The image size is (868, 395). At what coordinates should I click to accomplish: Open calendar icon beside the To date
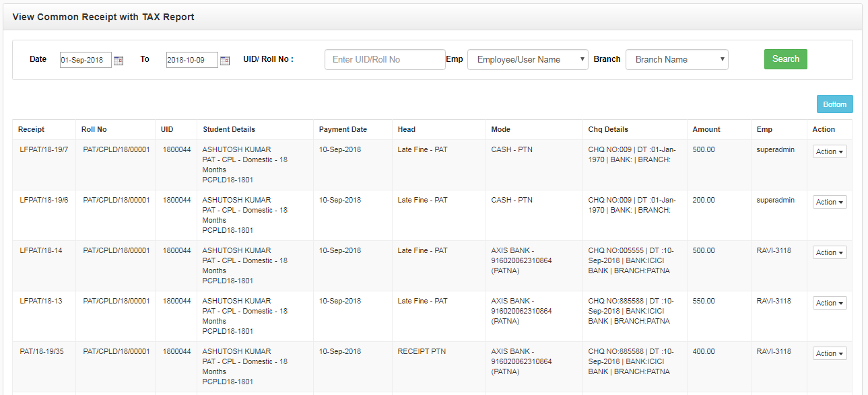click(x=225, y=61)
